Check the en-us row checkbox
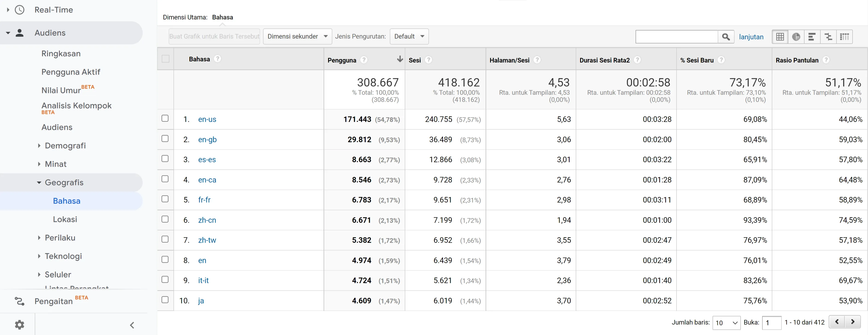Screen dimensions: 868x335 [165, 118]
